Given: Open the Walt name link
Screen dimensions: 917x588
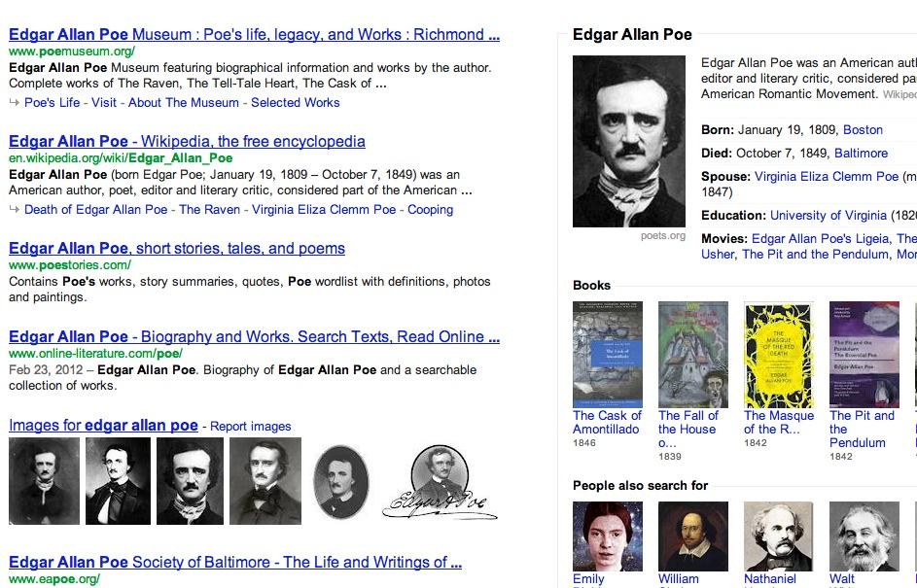Looking at the screenshot, I should (842, 580).
